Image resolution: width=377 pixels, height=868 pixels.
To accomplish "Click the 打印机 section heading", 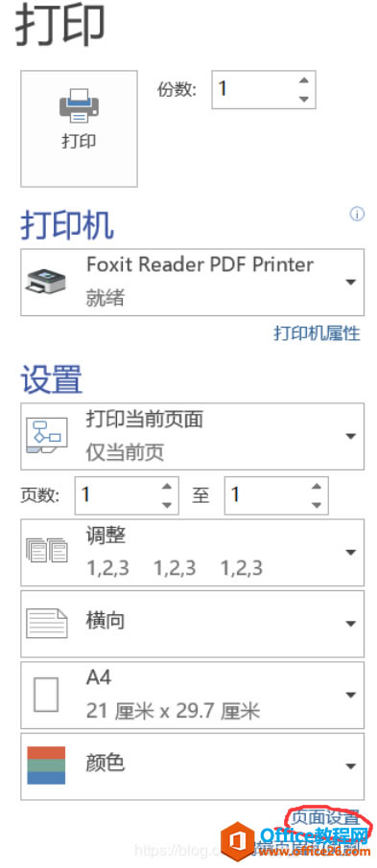I will tap(67, 225).
